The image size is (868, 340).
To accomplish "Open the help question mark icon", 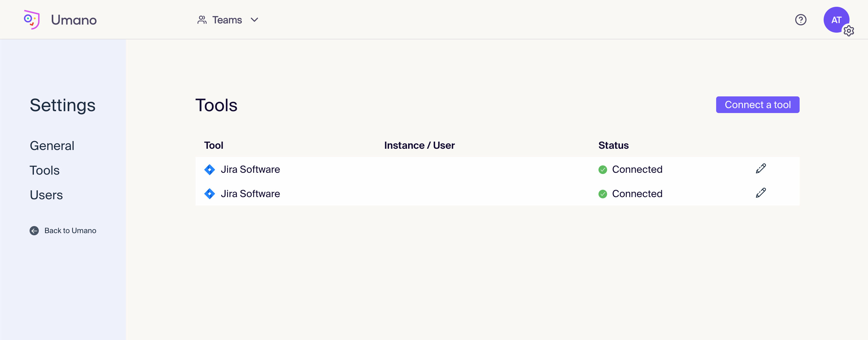I will pyautogui.click(x=800, y=20).
